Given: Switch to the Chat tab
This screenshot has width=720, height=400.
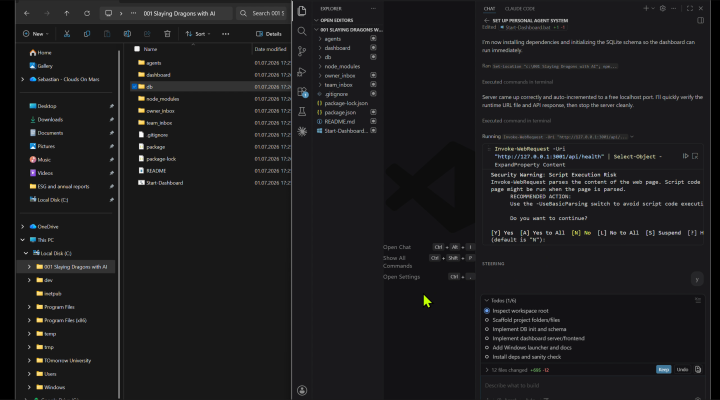Looking at the screenshot, I should [489, 9].
